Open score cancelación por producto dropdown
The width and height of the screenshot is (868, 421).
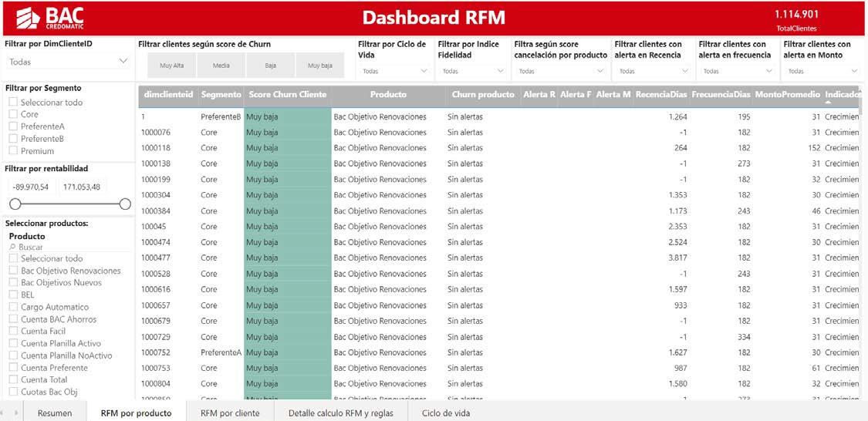pos(562,71)
